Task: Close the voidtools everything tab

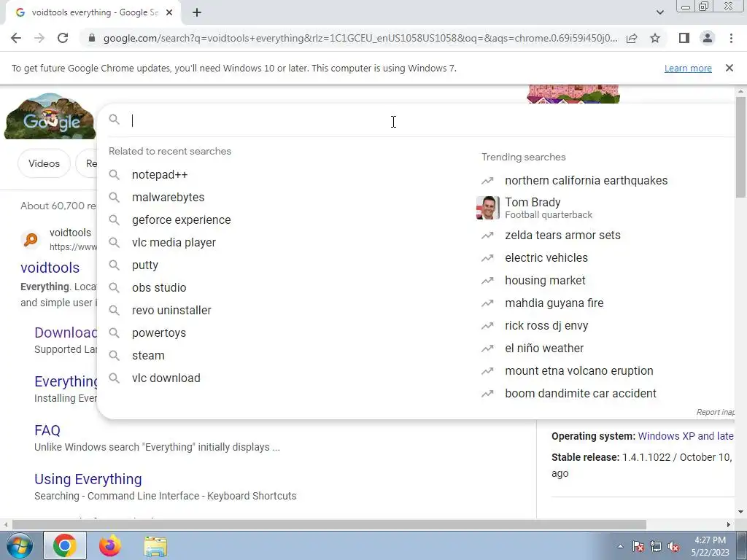Action: coord(169,13)
